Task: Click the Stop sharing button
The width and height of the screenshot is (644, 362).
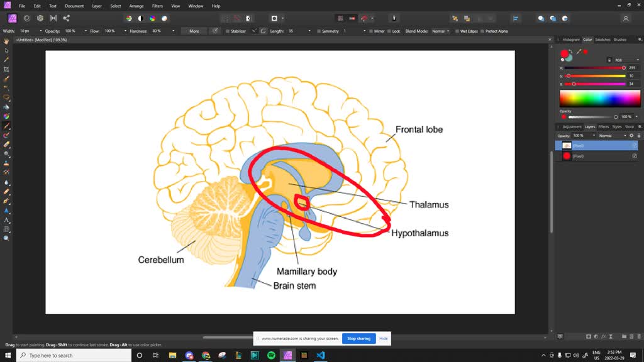Action: tap(358, 338)
